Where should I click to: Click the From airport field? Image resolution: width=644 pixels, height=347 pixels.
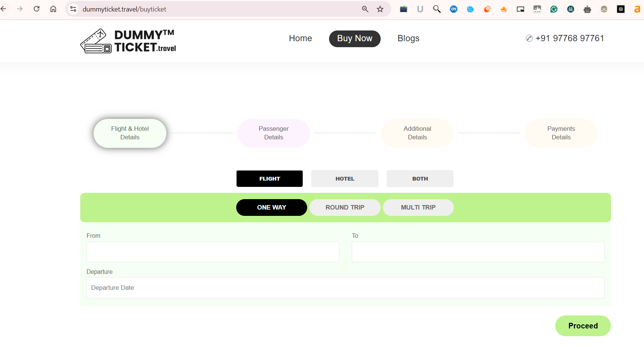213,252
